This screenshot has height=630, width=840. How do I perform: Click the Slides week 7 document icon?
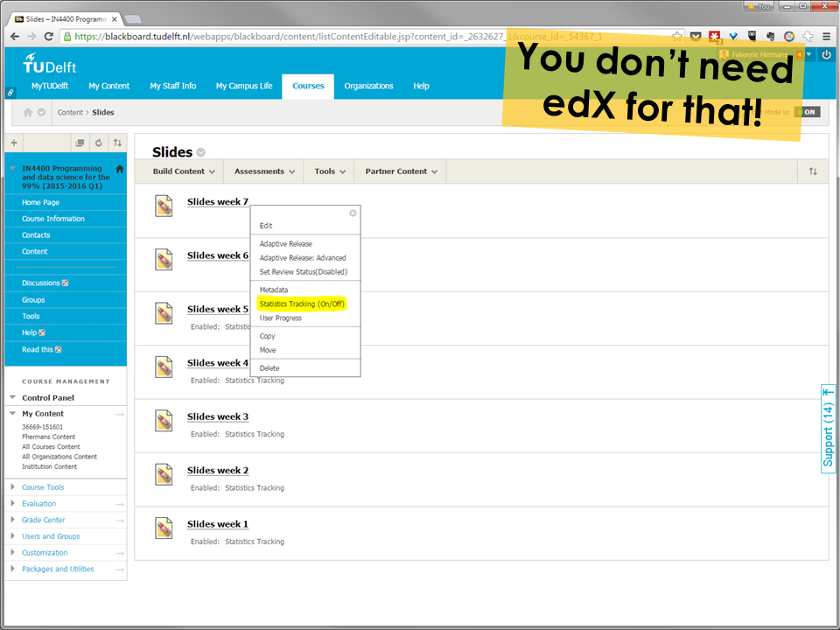coord(164,206)
